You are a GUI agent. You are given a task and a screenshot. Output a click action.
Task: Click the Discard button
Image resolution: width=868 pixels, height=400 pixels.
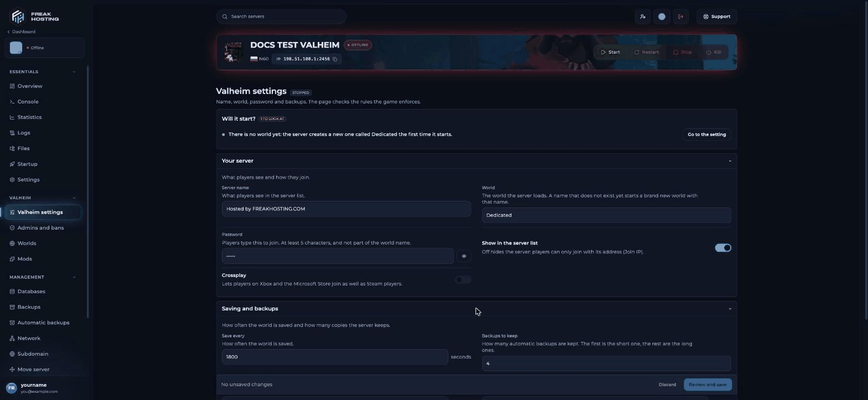tap(667, 385)
